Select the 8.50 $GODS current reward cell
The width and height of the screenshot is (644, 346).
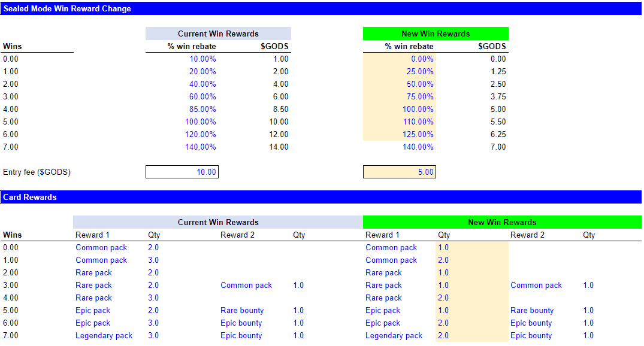[x=280, y=109]
